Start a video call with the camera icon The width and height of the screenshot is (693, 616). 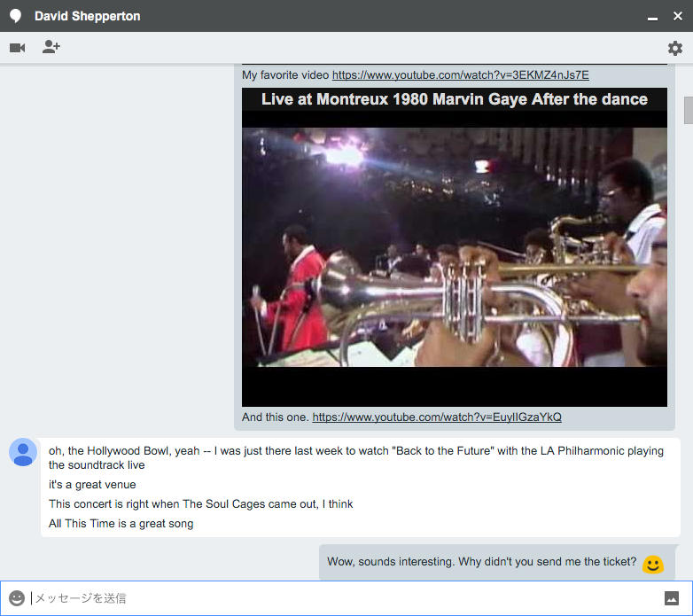pyautogui.click(x=17, y=48)
